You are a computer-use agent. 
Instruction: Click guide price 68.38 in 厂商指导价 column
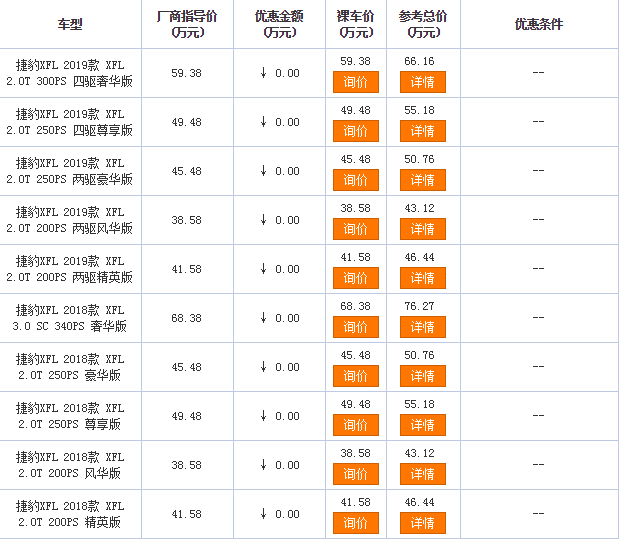pyautogui.click(x=186, y=318)
